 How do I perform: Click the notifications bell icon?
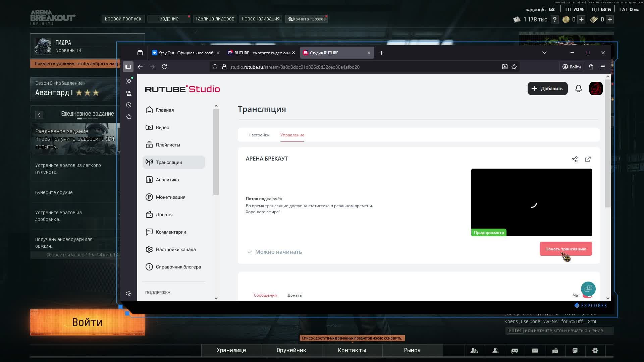579,88
